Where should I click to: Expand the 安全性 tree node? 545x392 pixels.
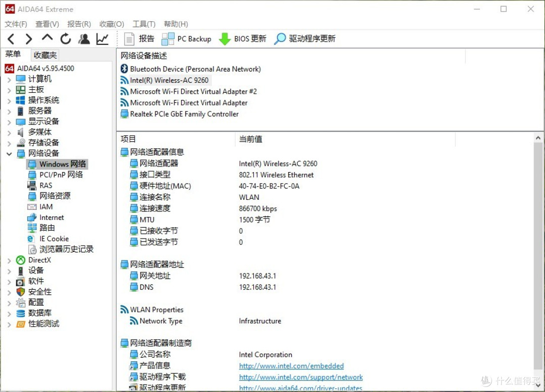(10, 292)
